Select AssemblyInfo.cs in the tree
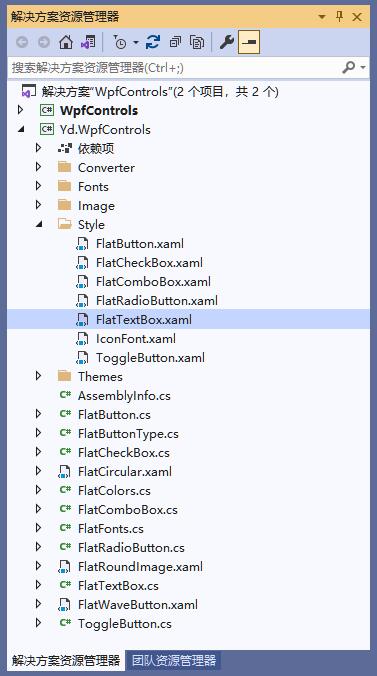This screenshot has height=676, width=377. click(x=124, y=396)
